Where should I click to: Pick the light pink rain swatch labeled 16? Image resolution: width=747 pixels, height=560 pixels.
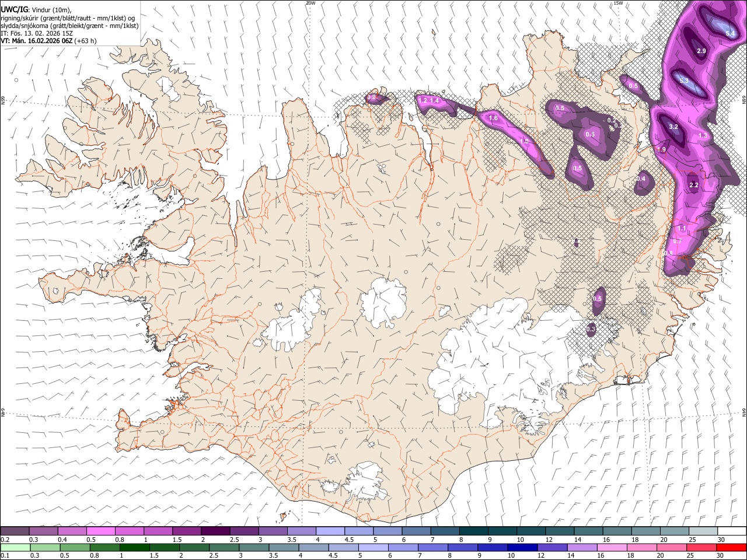pyautogui.click(x=611, y=547)
